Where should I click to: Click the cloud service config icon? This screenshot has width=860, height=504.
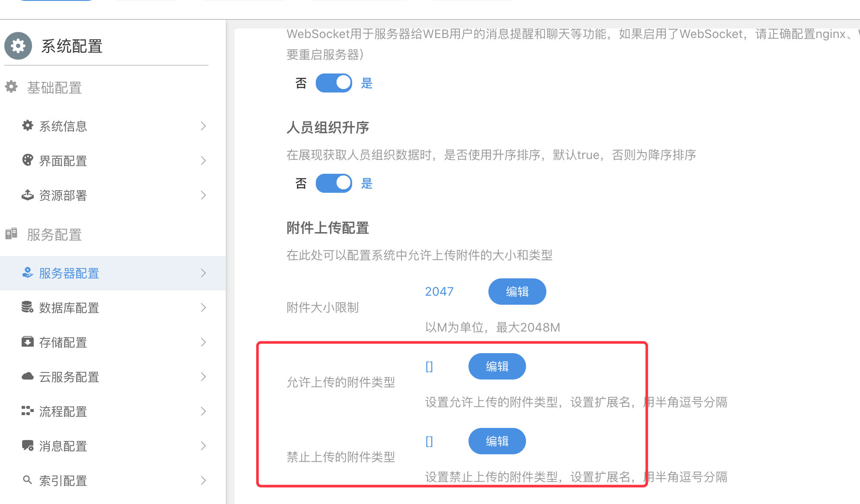click(28, 376)
